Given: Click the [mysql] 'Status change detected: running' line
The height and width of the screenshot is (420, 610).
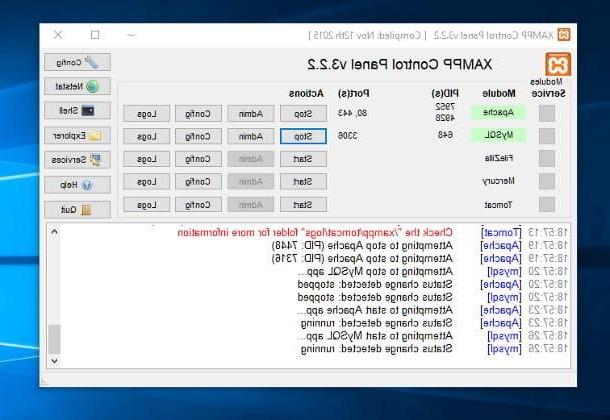Looking at the screenshot, I should pos(377,348).
